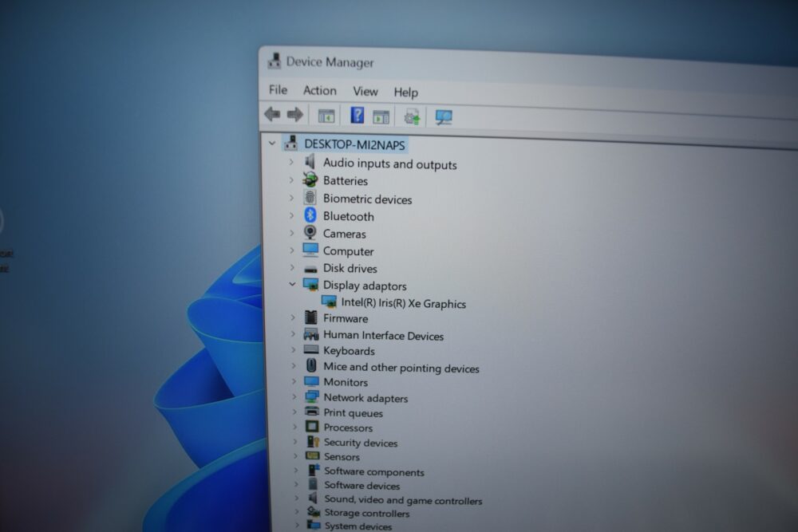Select the Security devices label
The image size is (798, 532).
(x=361, y=443)
